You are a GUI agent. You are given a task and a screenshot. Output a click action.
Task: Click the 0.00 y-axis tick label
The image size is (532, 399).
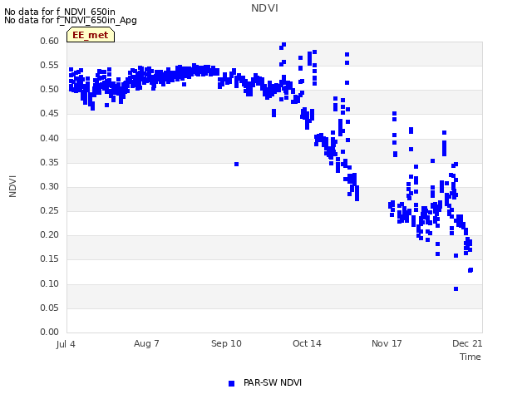coord(50,332)
